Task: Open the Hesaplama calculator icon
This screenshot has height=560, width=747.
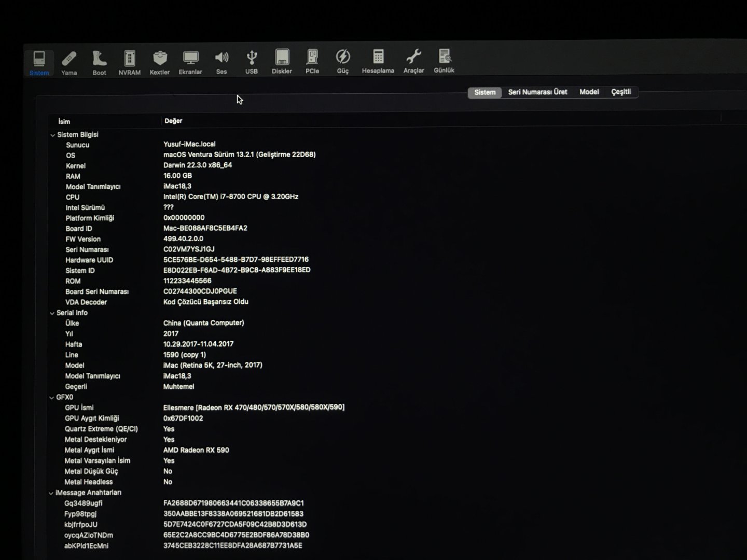Action: tap(378, 62)
